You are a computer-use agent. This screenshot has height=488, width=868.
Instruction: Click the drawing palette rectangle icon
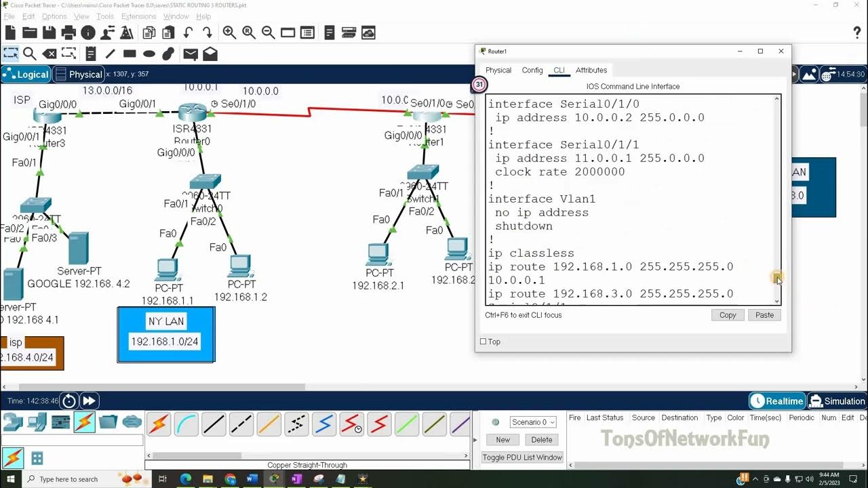[x=288, y=33]
